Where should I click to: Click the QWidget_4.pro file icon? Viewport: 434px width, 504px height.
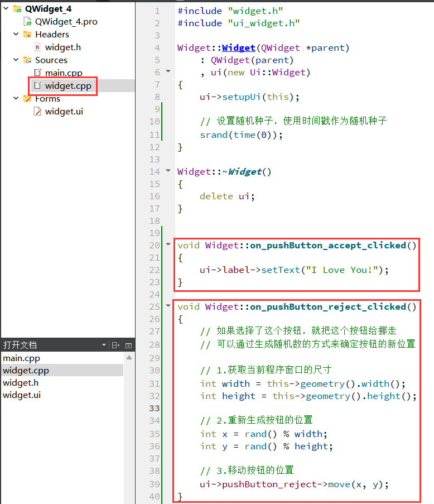click(x=28, y=22)
